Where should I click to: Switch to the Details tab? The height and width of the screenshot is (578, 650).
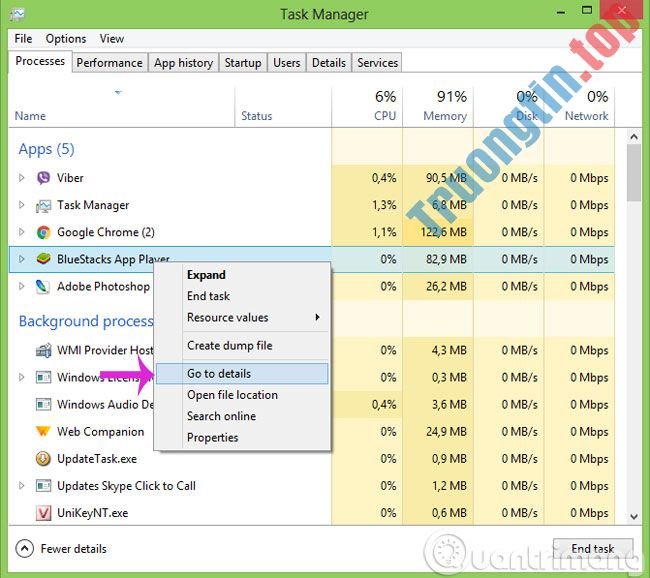(x=329, y=63)
